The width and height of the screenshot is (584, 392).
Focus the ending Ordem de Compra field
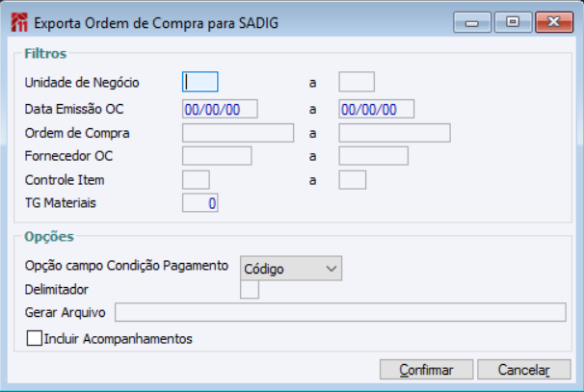[394, 133]
